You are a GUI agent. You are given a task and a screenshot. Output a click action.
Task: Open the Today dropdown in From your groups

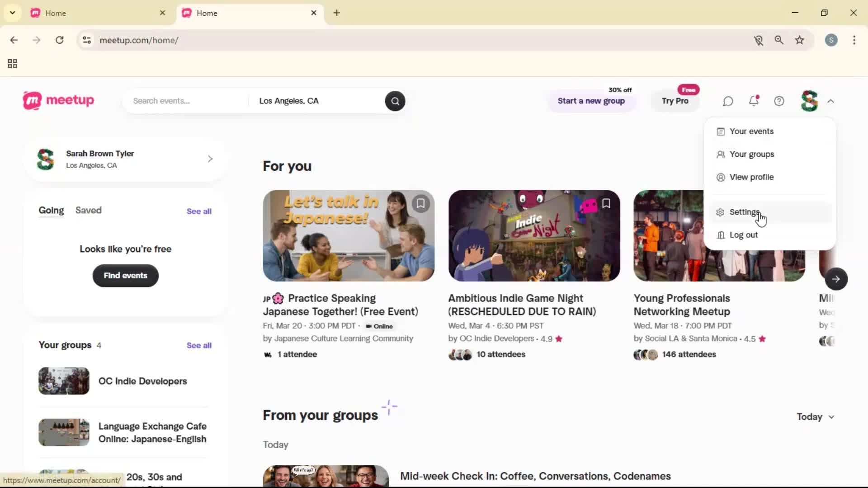click(x=815, y=417)
